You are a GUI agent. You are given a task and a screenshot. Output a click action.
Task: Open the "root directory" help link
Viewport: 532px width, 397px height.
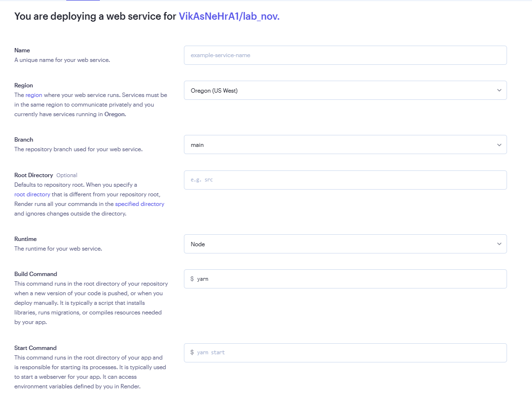[32, 194]
